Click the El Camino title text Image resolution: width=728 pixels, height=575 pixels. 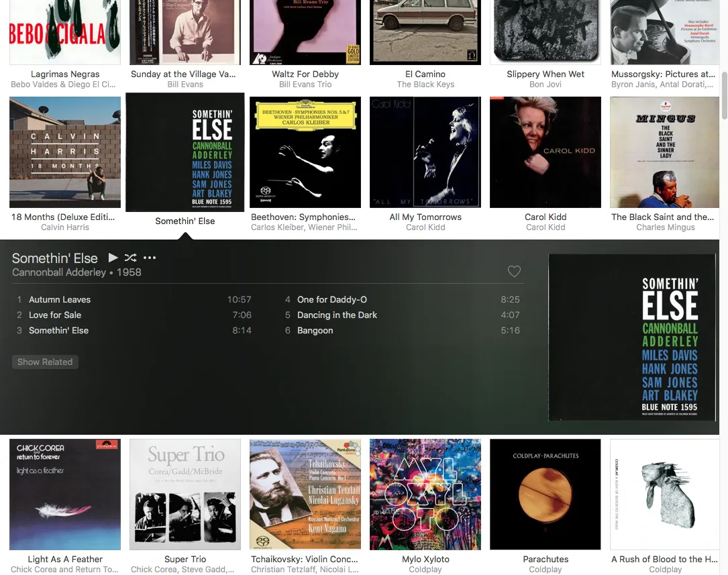click(425, 74)
